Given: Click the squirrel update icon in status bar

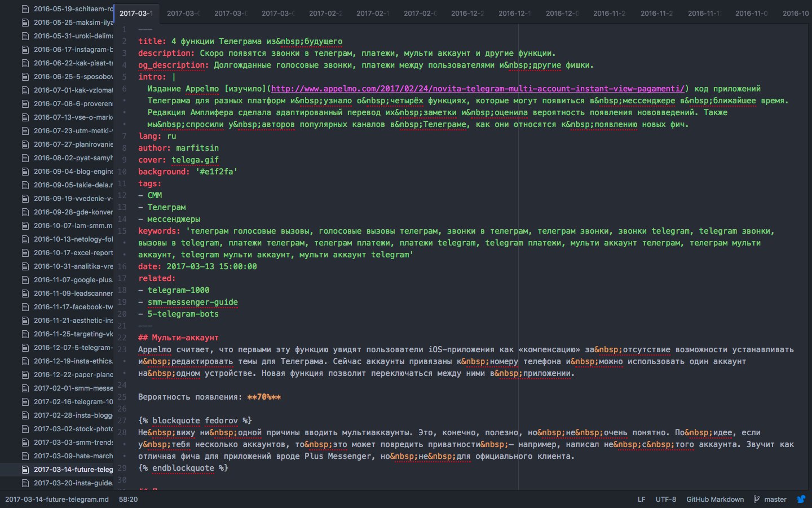Looking at the screenshot, I should [x=801, y=499].
